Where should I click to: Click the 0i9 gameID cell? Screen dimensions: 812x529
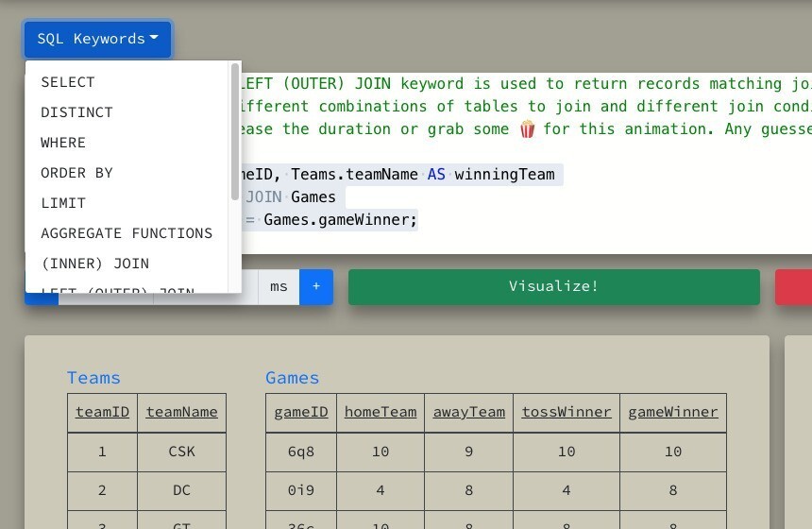click(x=301, y=490)
